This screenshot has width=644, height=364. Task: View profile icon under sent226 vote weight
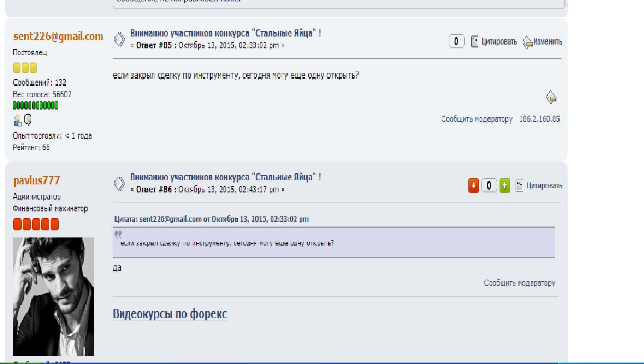tap(17, 121)
